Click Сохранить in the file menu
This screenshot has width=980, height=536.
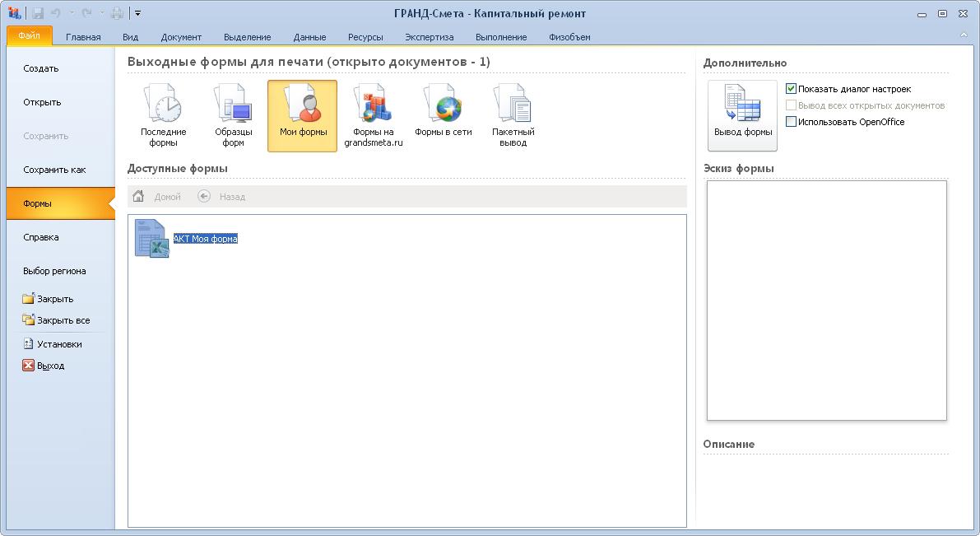[x=61, y=137]
